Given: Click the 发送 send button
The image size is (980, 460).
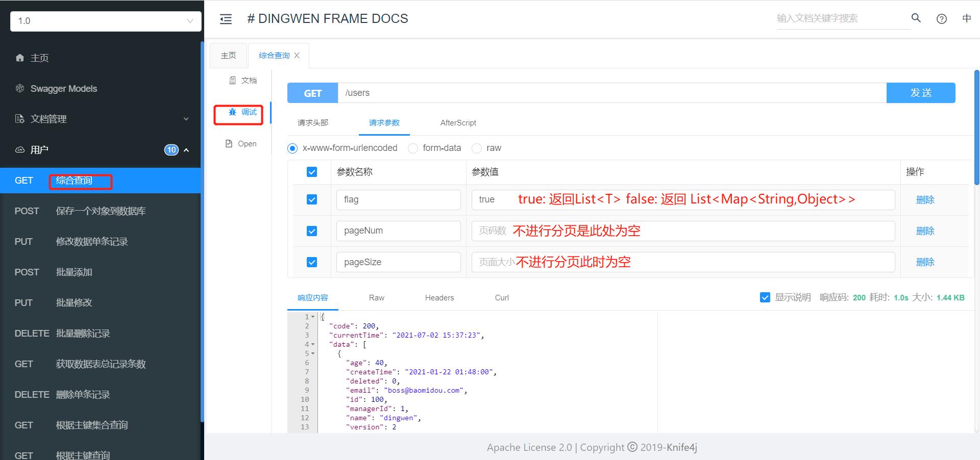Looking at the screenshot, I should pyautogui.click(x=921, y=93).
